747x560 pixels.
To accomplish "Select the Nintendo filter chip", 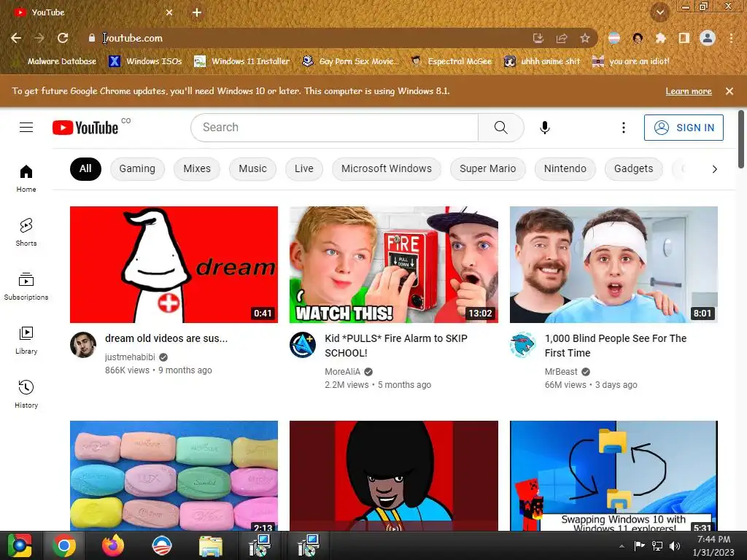I will (x=565, y=168).
